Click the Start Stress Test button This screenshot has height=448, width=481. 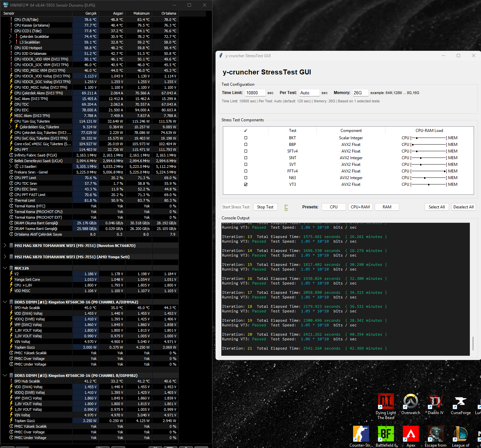[236, 207]
